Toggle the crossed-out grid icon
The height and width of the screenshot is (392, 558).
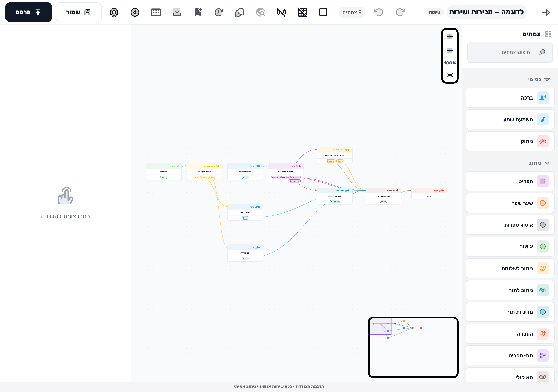tap(302, 12)
